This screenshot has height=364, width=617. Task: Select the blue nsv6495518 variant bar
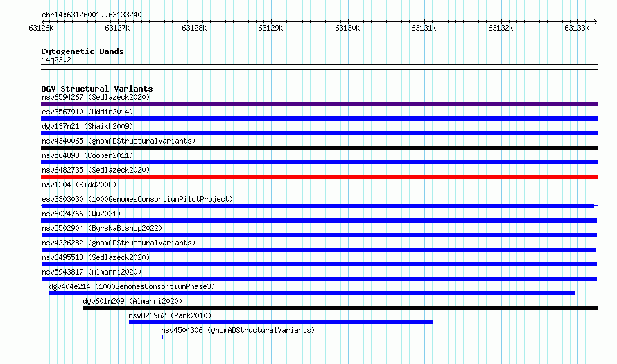tap(319, 264)
